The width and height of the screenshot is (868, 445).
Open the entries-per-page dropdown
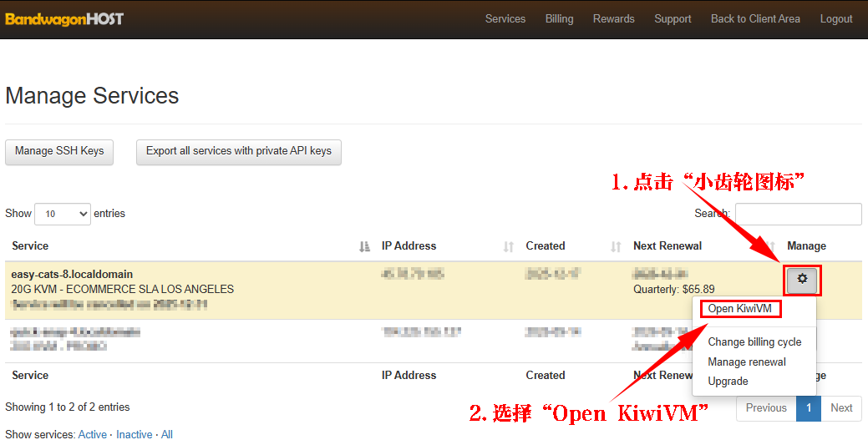pyautogui.click(x=62, y=214)
